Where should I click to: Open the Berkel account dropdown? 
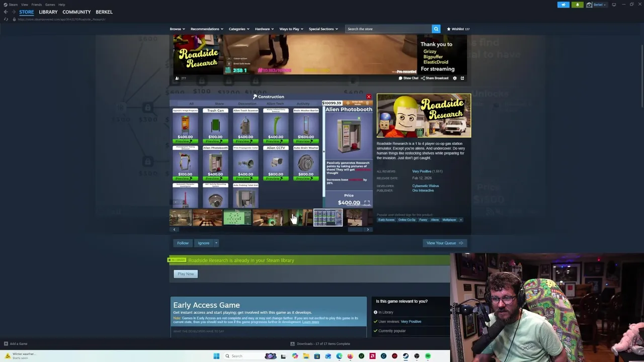(x=598, y=5)
